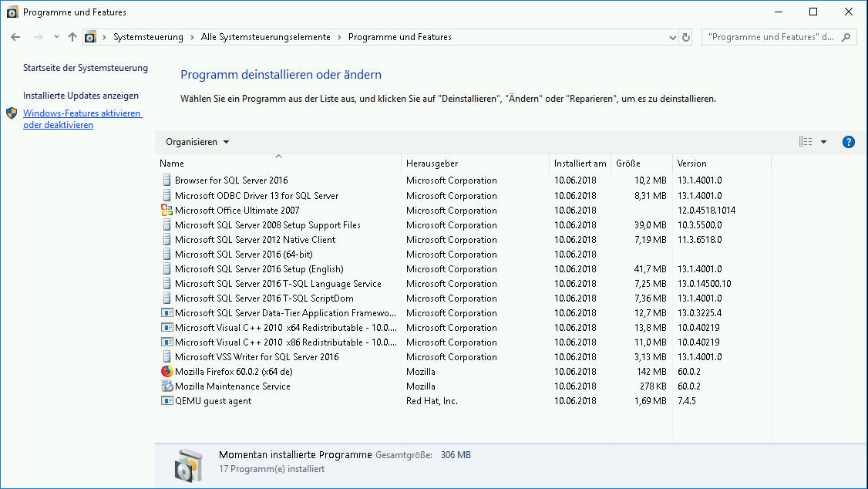
Task: Open the Organisieren dropdown menu
Action: (x=197, y=142)
